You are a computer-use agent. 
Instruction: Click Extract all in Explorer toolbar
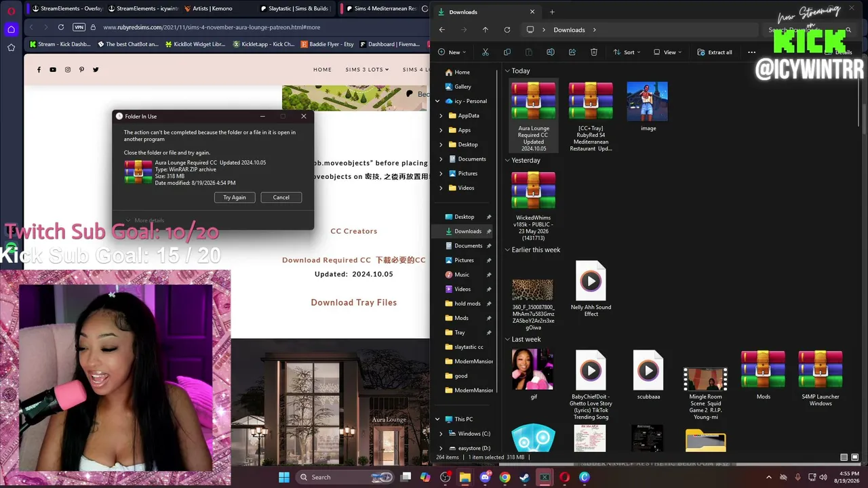[x=715, y=52]
